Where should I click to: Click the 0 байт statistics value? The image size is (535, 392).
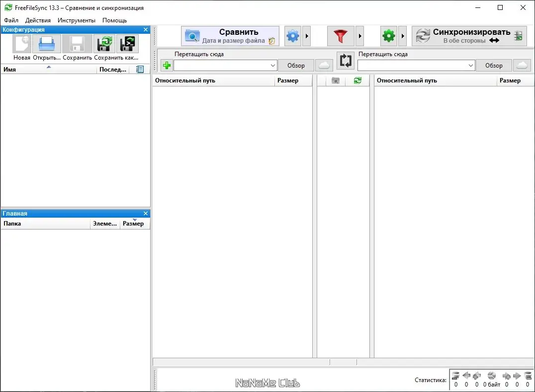click(x=492, y=385)
